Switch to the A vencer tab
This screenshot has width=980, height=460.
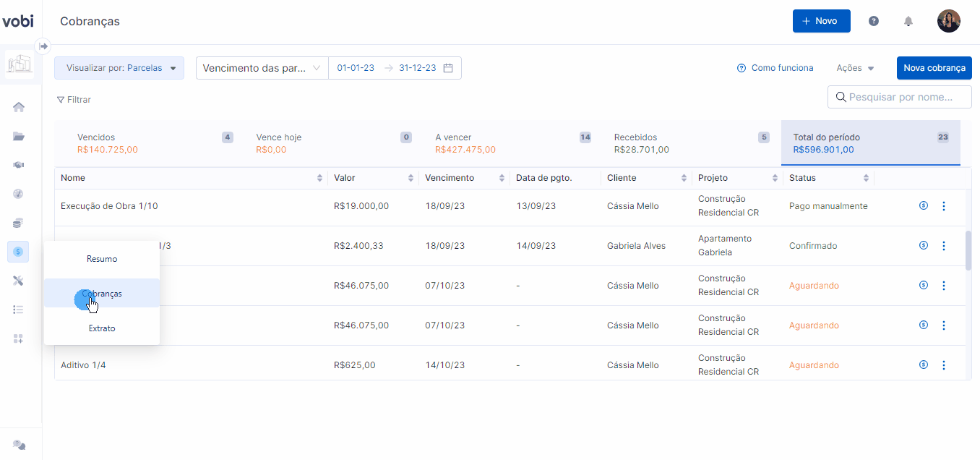pyautogui.click(x=513, y=143)
